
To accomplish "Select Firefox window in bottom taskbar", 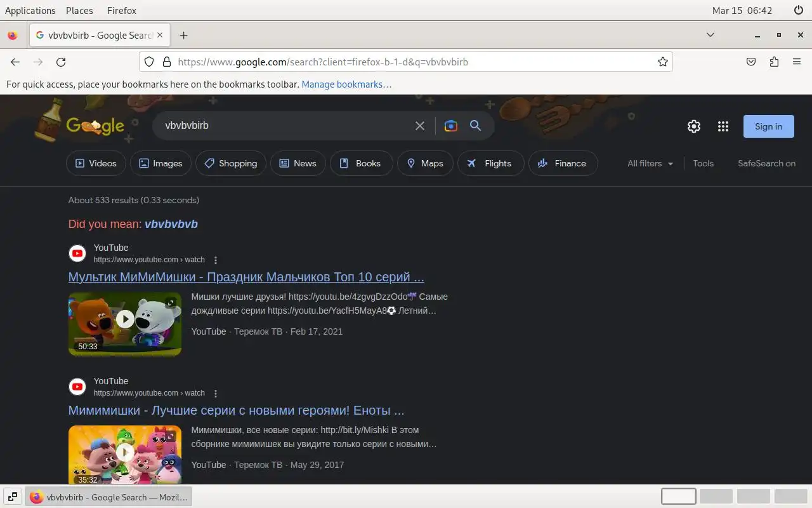I will coord(108,497).
